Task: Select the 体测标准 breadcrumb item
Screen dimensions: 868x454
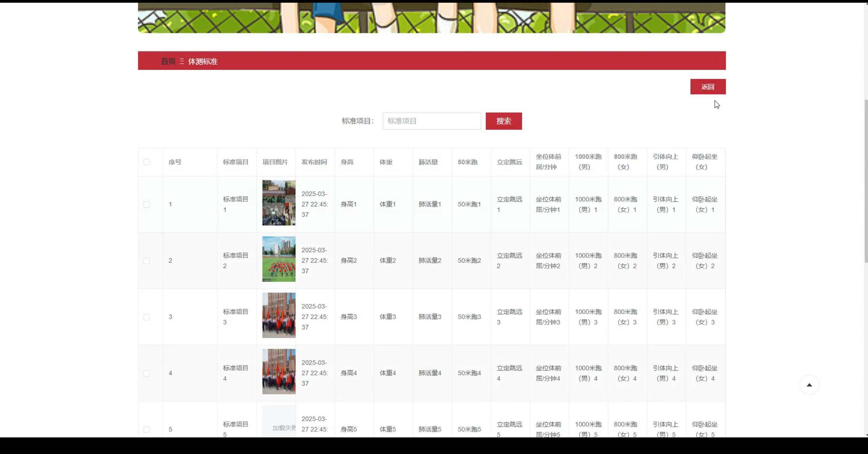Action: (203, 61)
